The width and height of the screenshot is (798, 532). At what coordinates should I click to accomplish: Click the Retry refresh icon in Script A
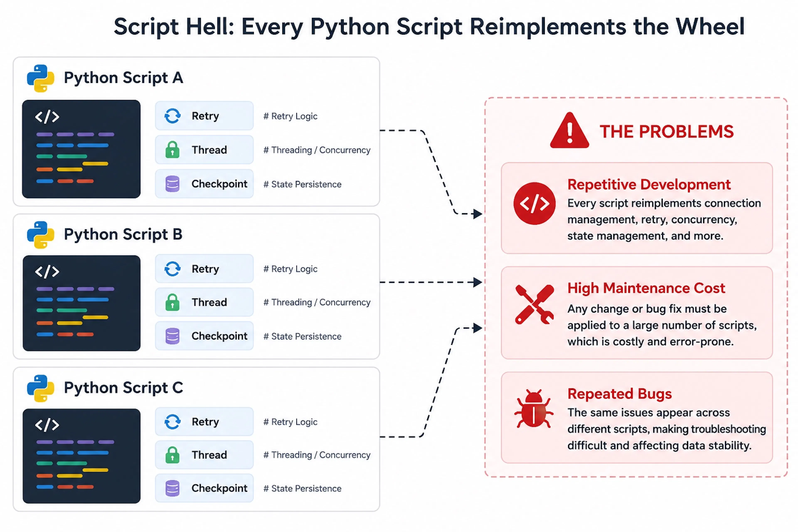[x=172, y=116]
